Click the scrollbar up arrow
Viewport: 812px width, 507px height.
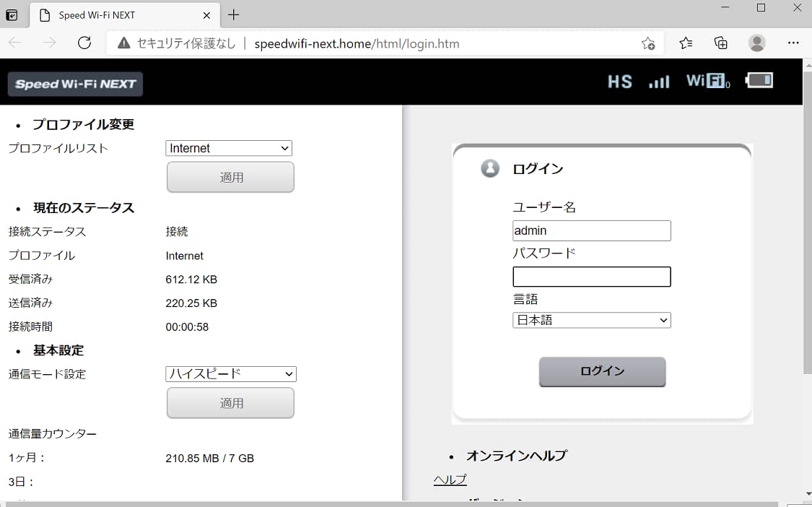click(x=808, y=65)
